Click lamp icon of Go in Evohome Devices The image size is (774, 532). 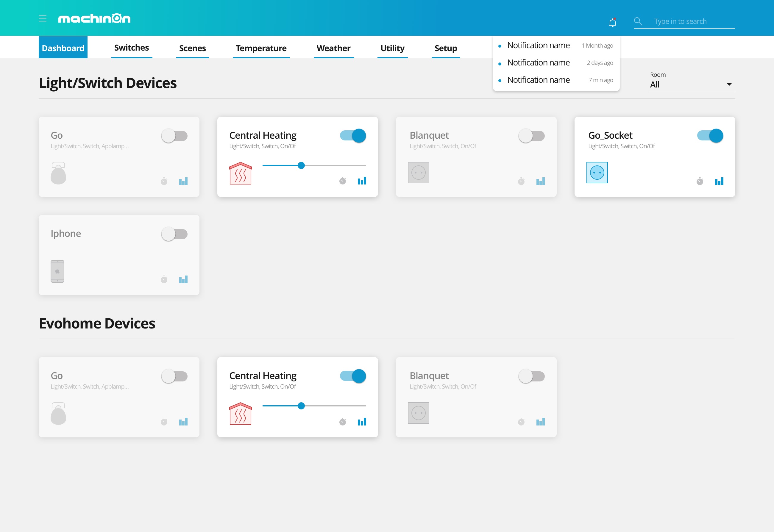click(x=58, y=413)
